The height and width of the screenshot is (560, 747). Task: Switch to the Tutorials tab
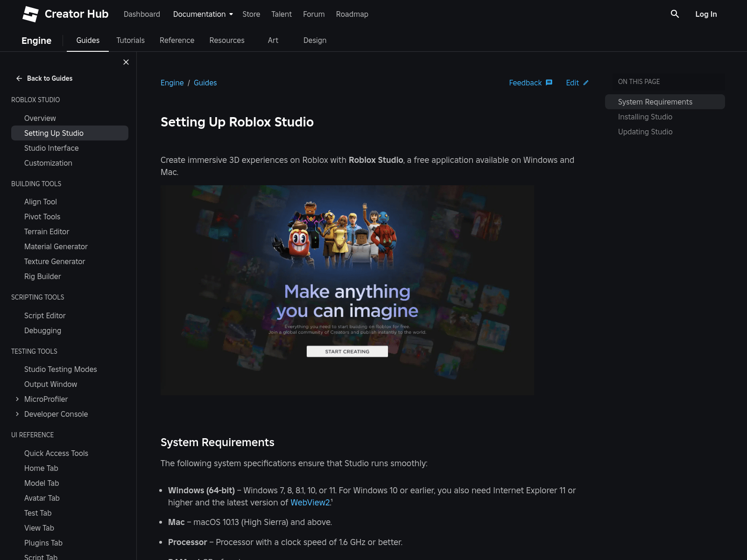click(130, 40)
